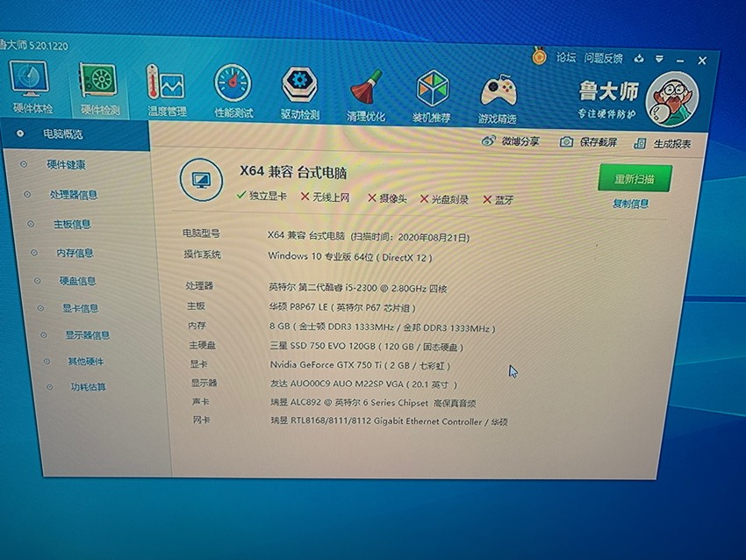The height and width of the screenshot is (560, 746).
Task: Open 温度管理 temperature management icon
Action: [x=166, y=90]
